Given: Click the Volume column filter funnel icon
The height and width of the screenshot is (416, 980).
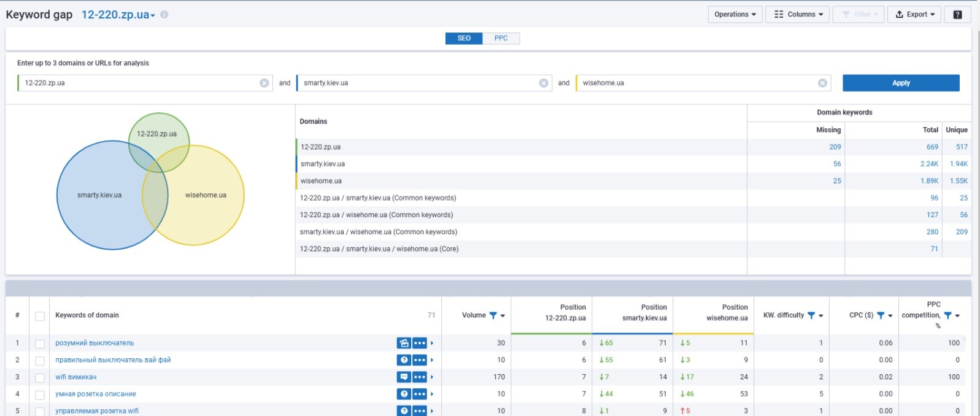Looking at the screenshot, I should (x=493, y=315).
